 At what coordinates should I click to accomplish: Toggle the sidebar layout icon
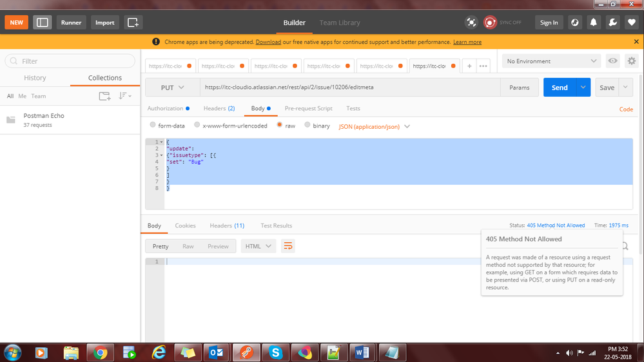43,23
